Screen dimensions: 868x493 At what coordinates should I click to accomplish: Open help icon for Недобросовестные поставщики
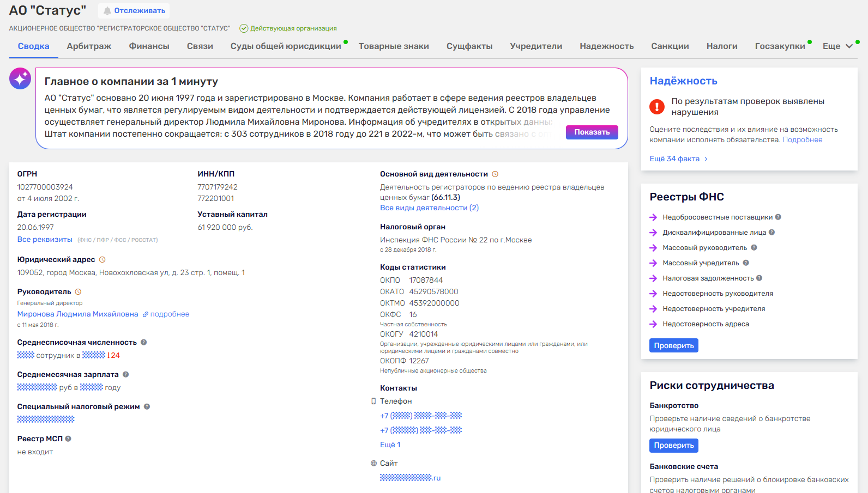coord(778,217)
